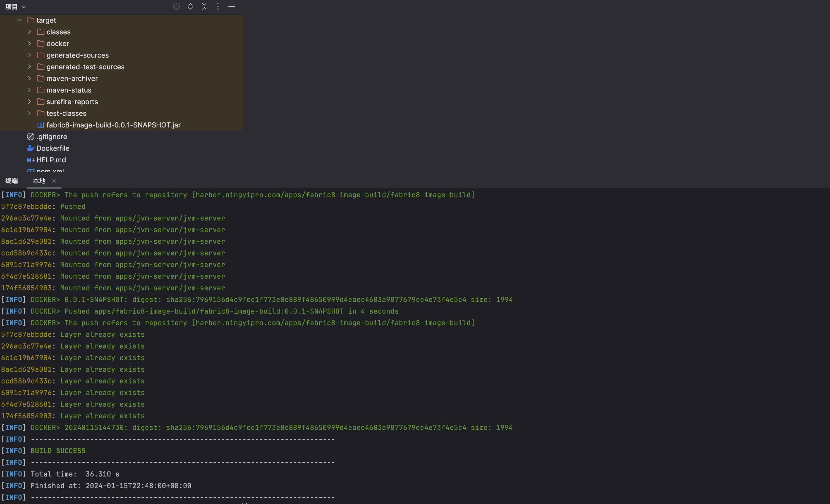Expand the classes folder

[x=29, y=32]
